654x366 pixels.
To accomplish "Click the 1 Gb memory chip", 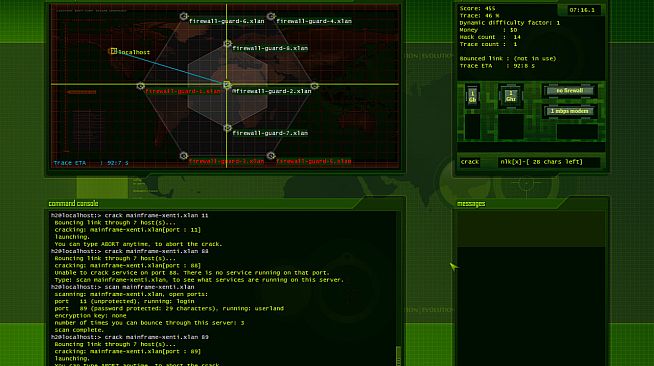I will [x=472, y=96].
